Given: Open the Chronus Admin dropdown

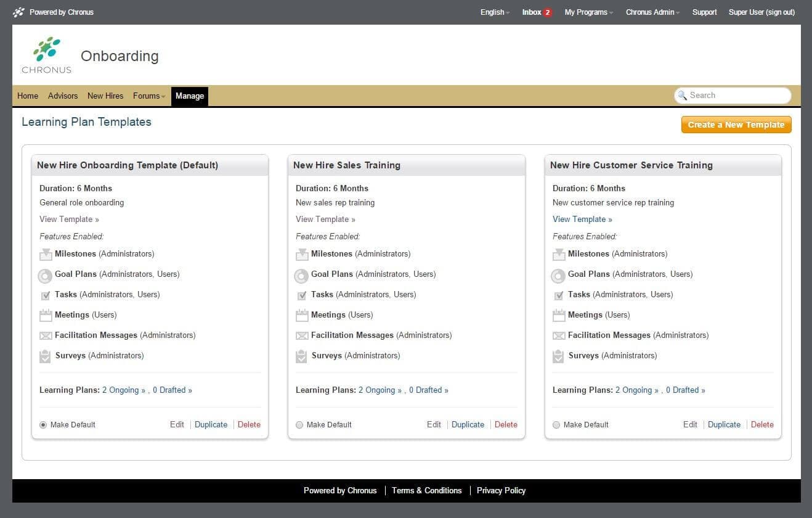Looking at the screenshot, I should [653, 12].
